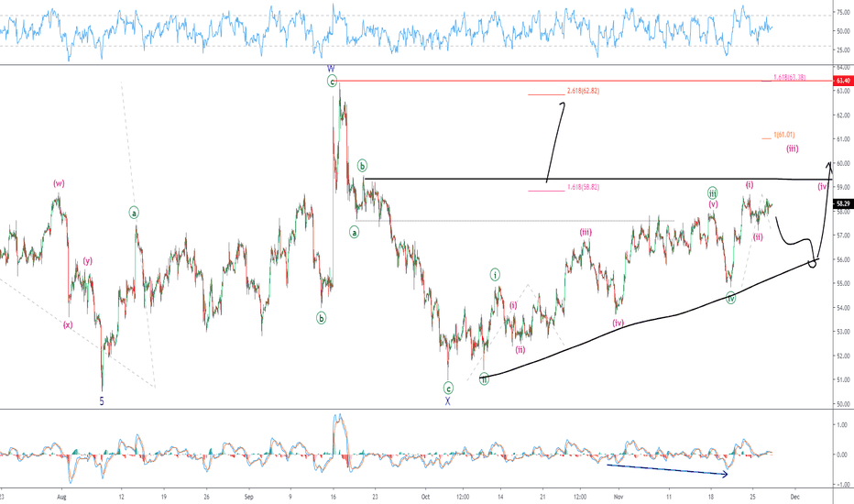The height and width of the screenshot is (504, 854).
Task: Click the green circled i label
Action: [x=495, y=275]
